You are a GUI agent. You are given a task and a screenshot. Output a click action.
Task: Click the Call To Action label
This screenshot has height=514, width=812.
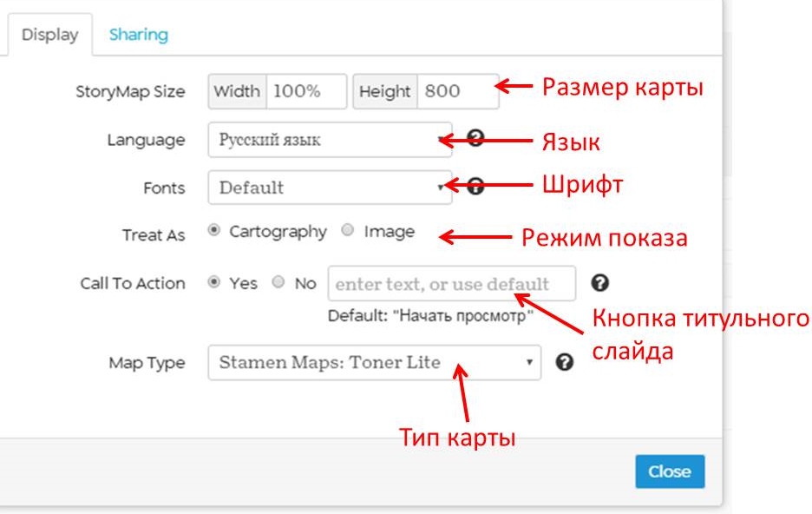coord(133,283)
